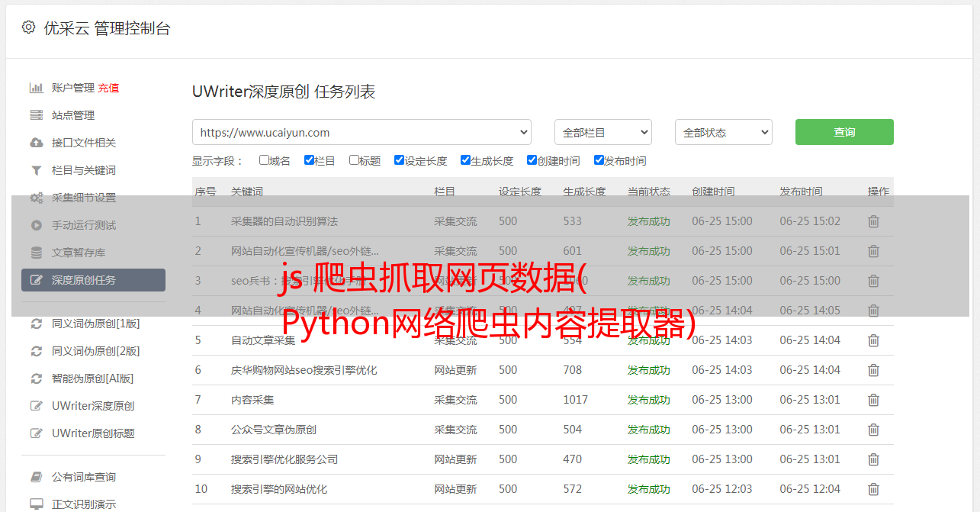Open 同义词伪原创[1版] in the sidebar

tap(95, 324)
